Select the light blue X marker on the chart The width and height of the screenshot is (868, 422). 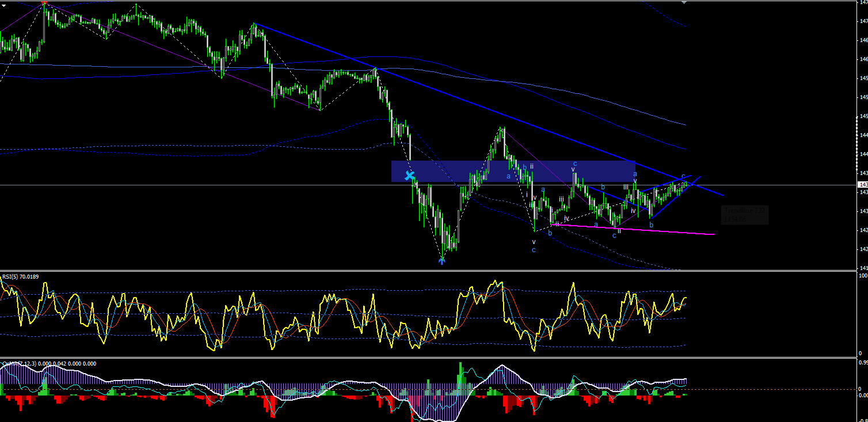click(409, 175)
